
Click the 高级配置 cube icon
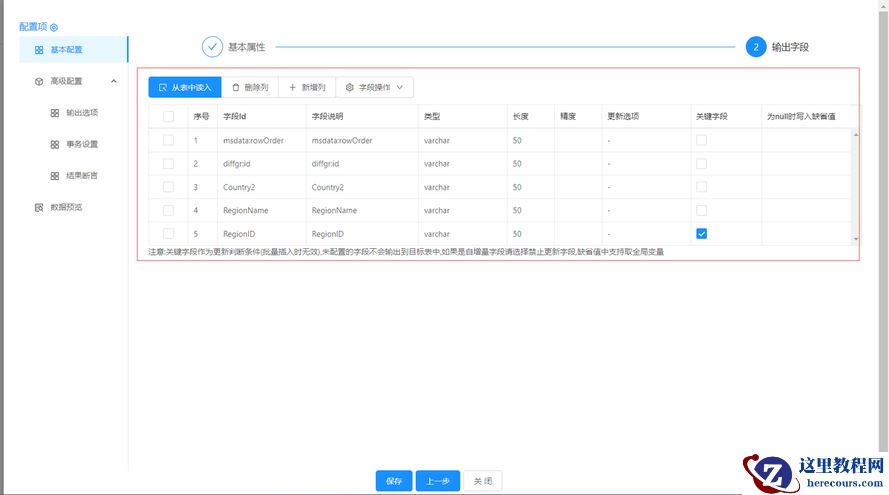tap(39, 81)
